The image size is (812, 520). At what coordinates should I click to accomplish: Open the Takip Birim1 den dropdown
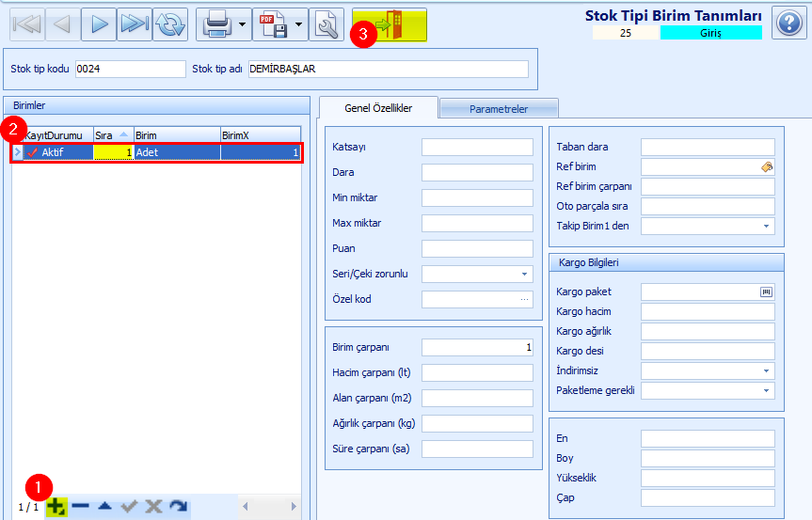click(x=766, y=226)
